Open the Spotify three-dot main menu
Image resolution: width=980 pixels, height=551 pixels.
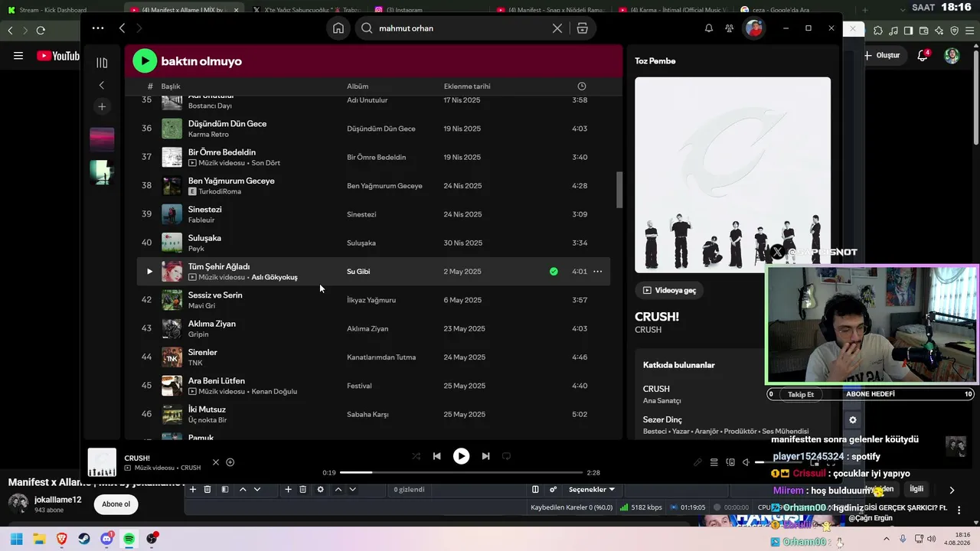coord(98,28)
